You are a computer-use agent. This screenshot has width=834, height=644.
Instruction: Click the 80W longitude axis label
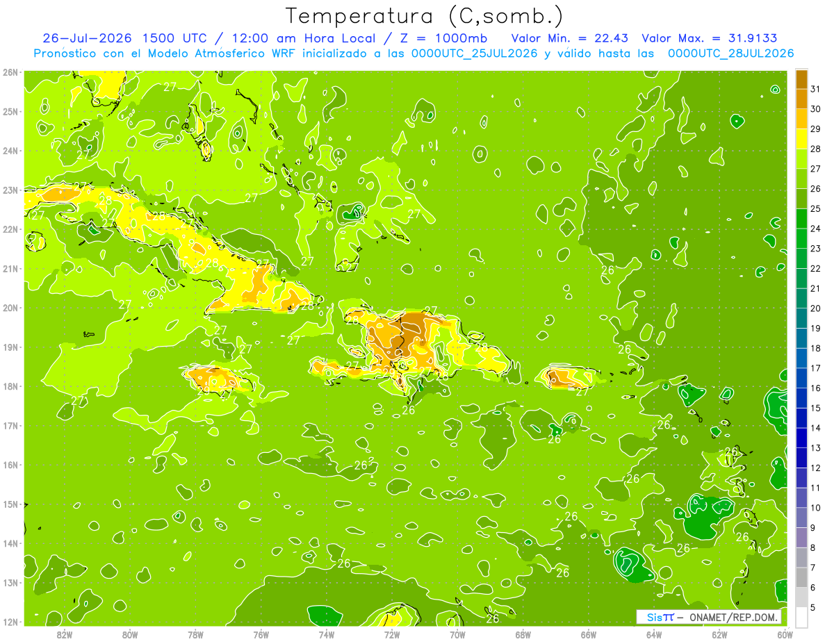click(x=130, y=634)
